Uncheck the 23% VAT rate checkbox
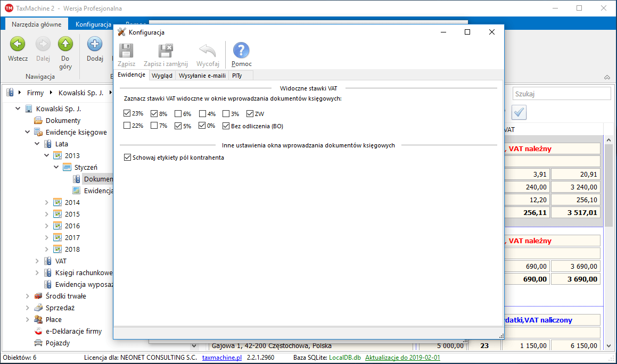Viewport: 617px width, 364px height. point(127,113)
